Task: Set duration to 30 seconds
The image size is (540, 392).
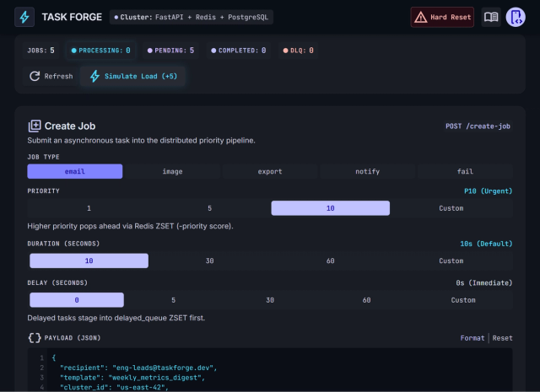Action: tap(210, 260)
